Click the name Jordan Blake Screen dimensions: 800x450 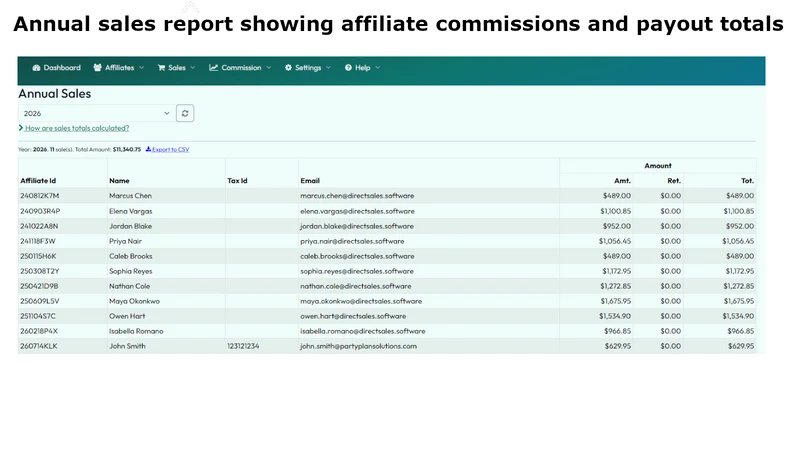tap(131, 226)
